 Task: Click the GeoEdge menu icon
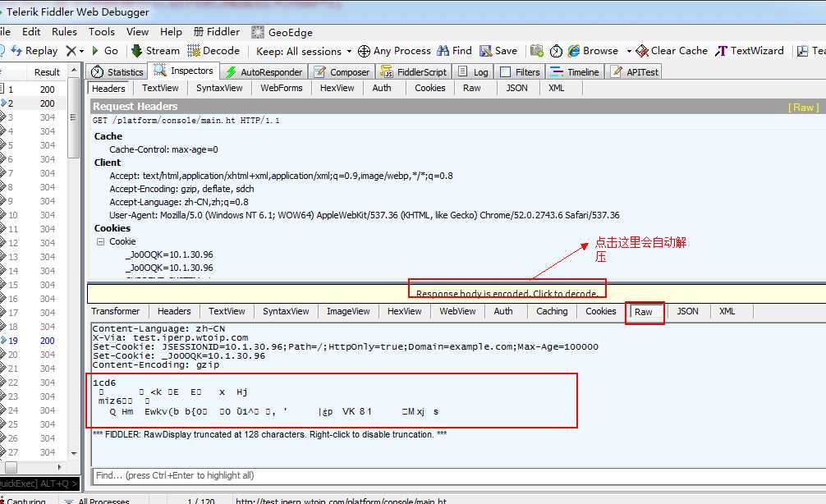(x=258, y=32)
